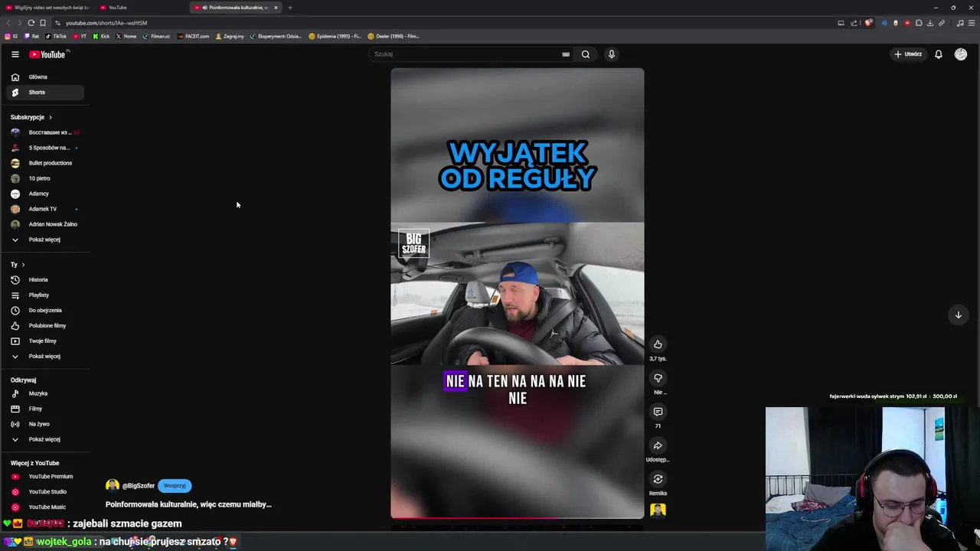Show more subscriptions with Pokaż więcej
The image size is (980, 551).
[45, 240]
